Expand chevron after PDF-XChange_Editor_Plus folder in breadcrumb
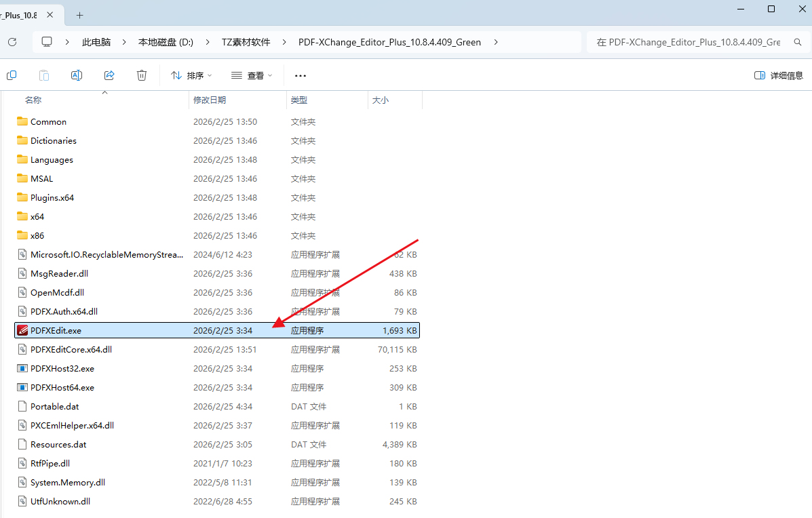This screenshot has height=518, width=812. (496, 42)
